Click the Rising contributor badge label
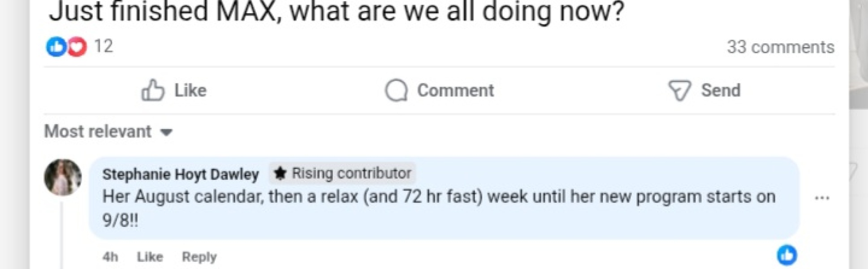 [351, 174]
